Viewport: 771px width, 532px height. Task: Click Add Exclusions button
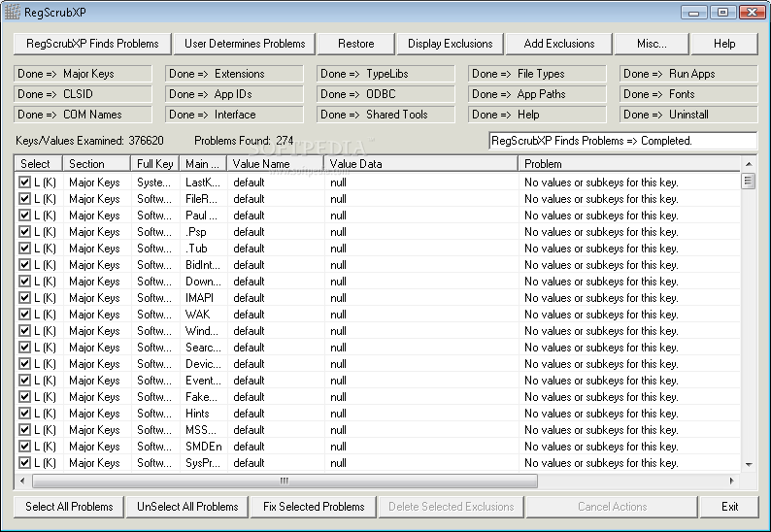559,44
